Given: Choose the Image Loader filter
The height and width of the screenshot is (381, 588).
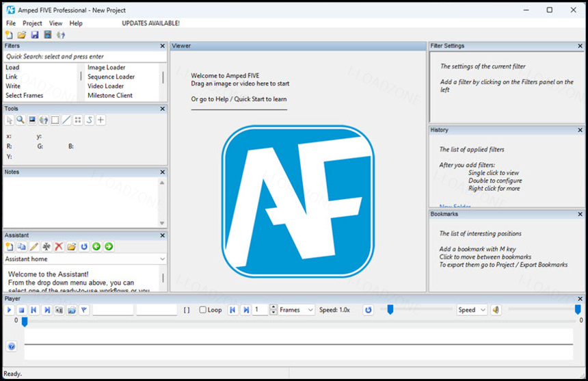Looking at the screenshot, I should click(107, 68).
